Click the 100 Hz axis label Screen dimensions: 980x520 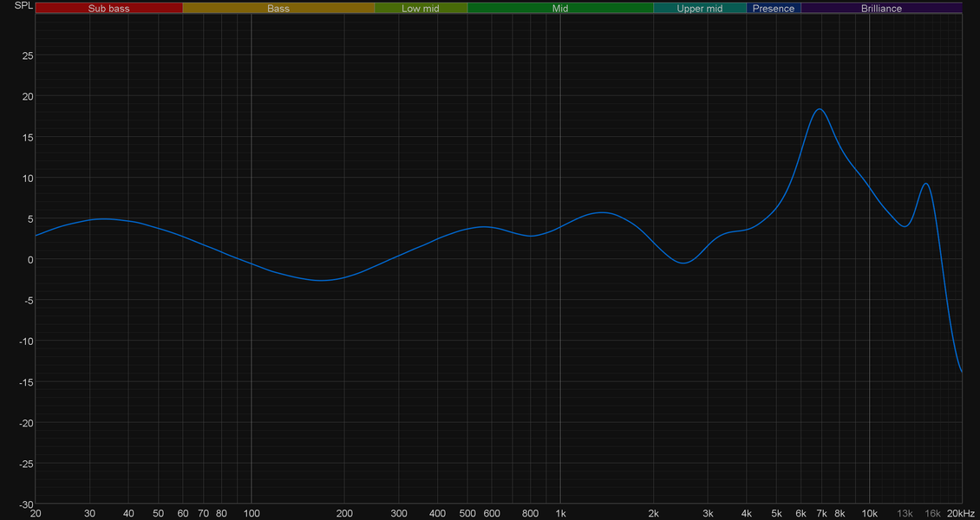(x=252, y=513)
